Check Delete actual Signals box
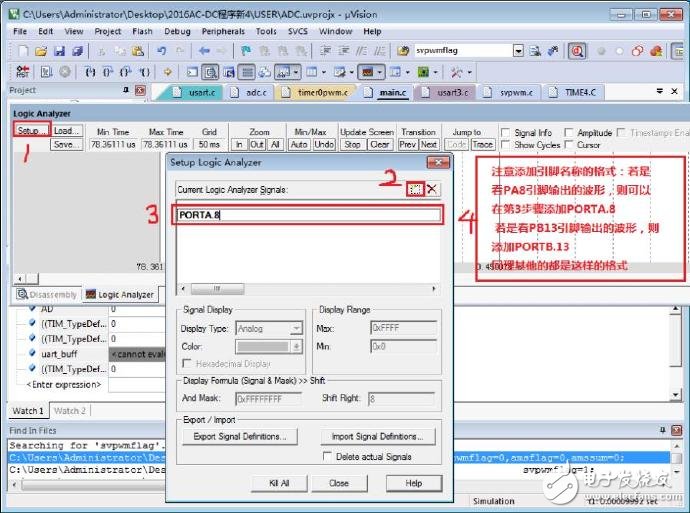Image resolution: width=690 pixels, height=513 pixels. [327, 457]
